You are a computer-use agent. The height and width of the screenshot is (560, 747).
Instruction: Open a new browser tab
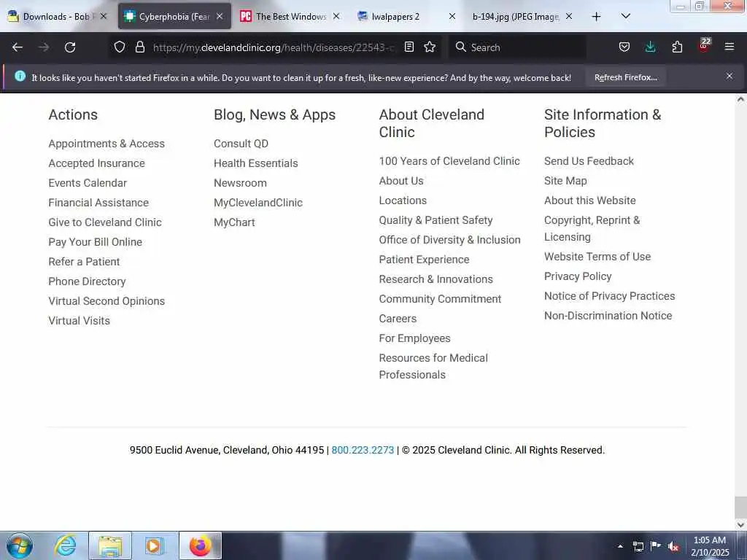tap(596, 17)
